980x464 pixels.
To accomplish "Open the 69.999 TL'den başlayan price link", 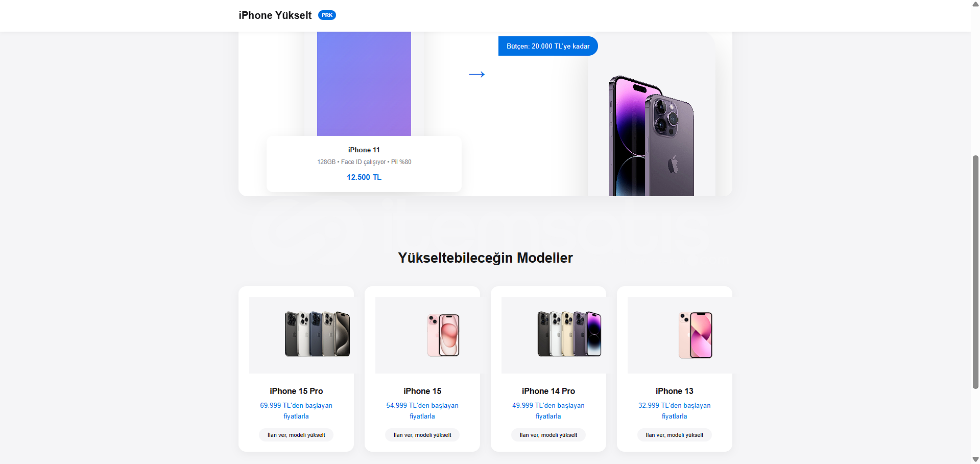I will click(x=296, y=411).
